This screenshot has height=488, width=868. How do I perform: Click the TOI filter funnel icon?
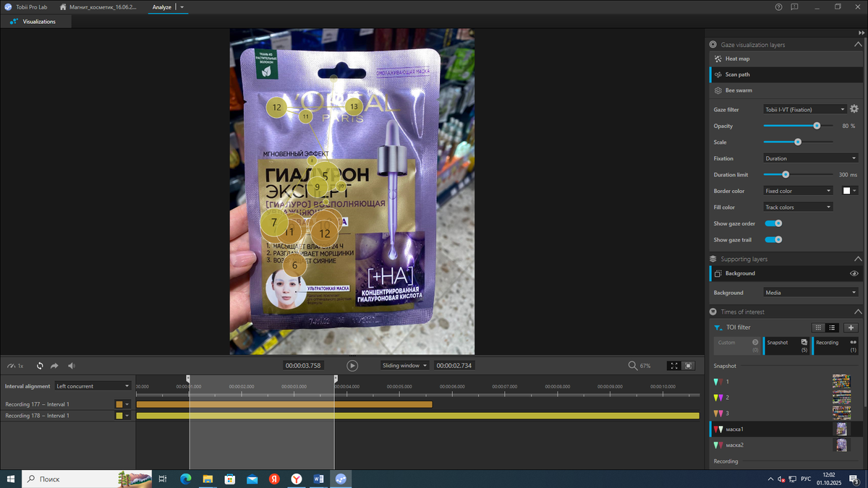tap(718, 328)
